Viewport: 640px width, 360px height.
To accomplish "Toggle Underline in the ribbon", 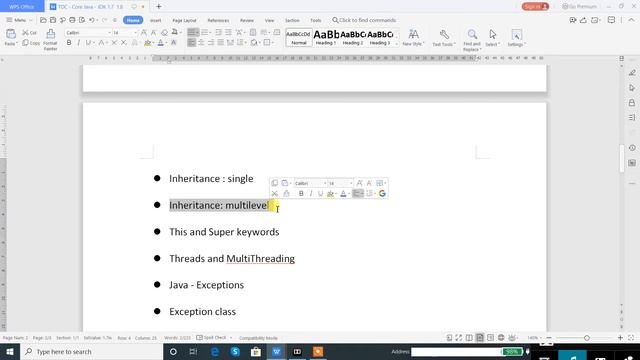I will tap(88, 42).
